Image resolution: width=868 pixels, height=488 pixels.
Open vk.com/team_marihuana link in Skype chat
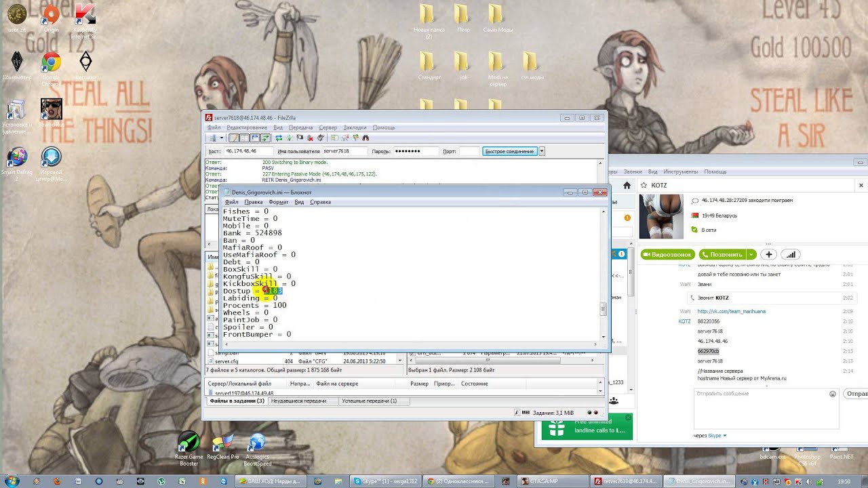click(x=731, y=311)
